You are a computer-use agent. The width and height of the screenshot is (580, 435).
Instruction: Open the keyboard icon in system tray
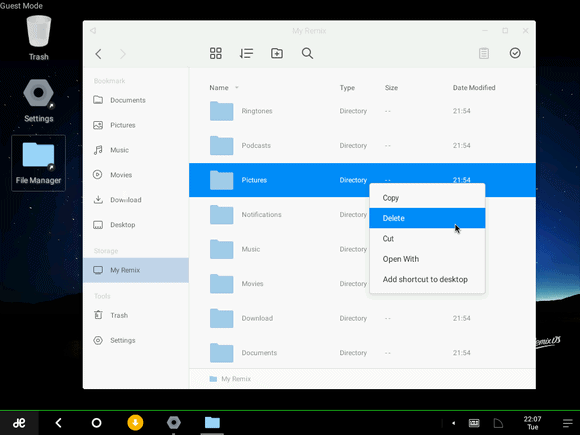point(474,423)
